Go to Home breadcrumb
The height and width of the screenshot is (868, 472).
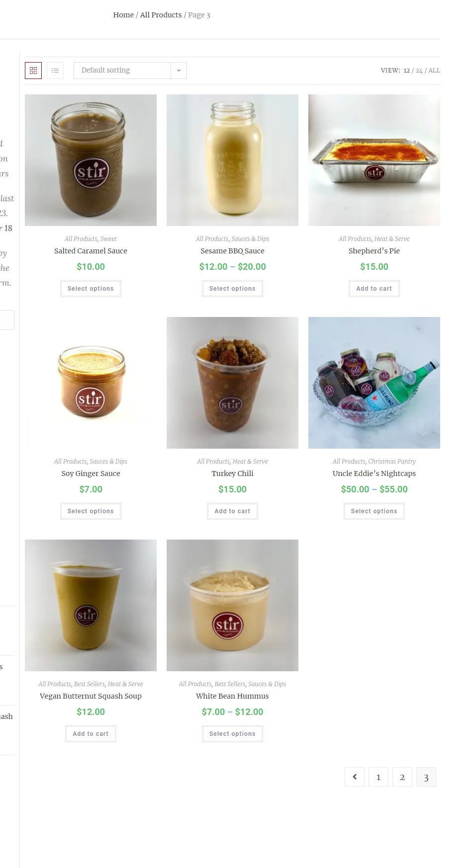(x=123, y=15)
